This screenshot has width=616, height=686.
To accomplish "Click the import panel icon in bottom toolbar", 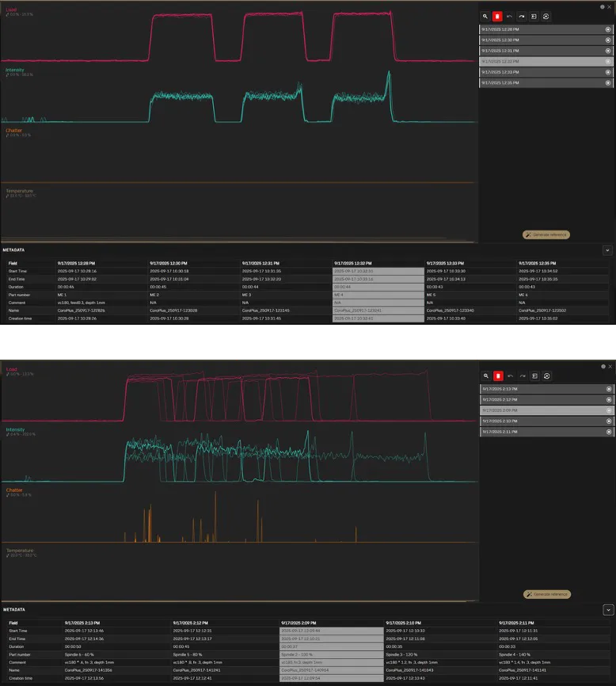I will (x=534, y=375).
